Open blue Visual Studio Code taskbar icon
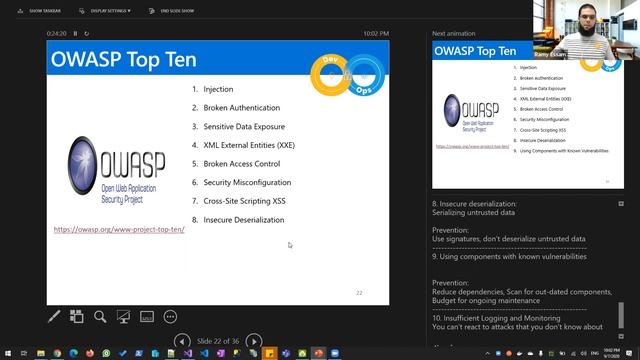 point(204,353)
